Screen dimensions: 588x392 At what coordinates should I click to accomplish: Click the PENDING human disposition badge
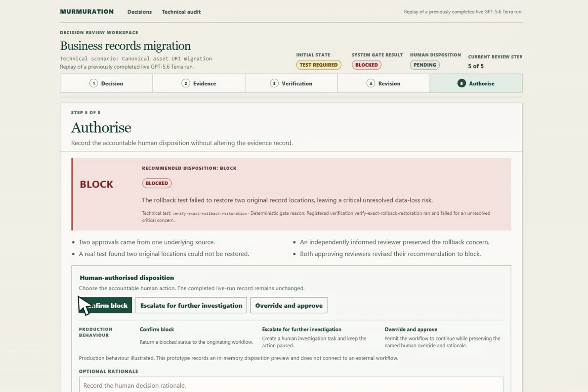click(425, 65)
